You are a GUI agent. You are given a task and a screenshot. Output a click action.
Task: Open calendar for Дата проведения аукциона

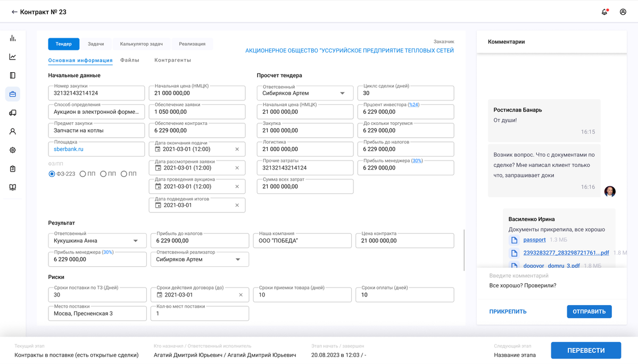158,187
